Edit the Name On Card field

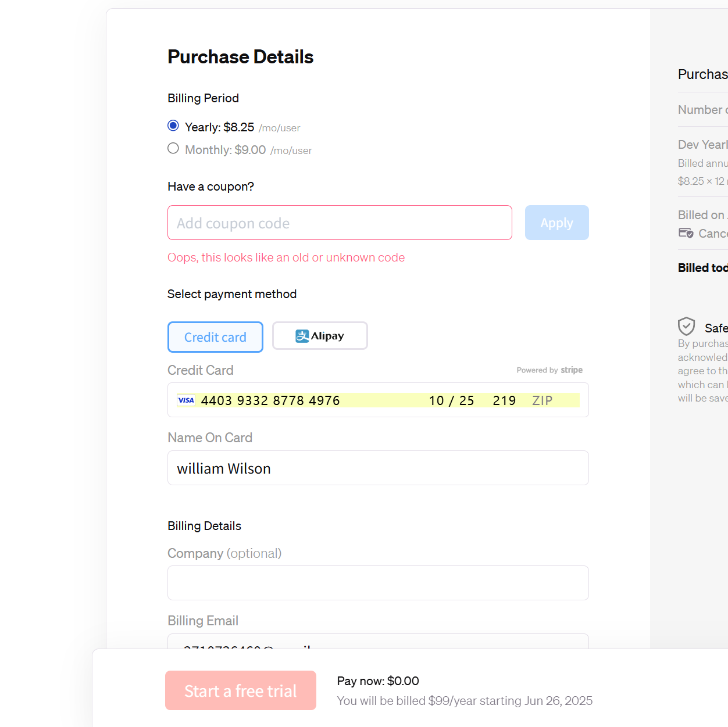(378, 468)
